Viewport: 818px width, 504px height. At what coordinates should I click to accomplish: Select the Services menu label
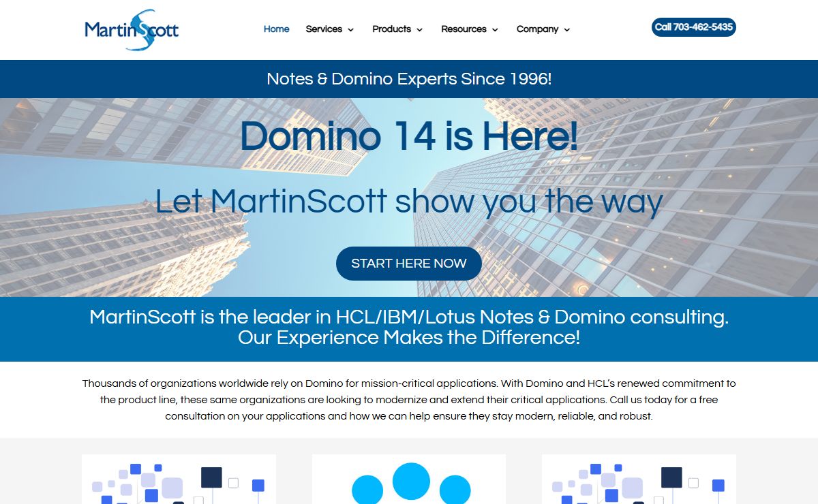[324, 29]
